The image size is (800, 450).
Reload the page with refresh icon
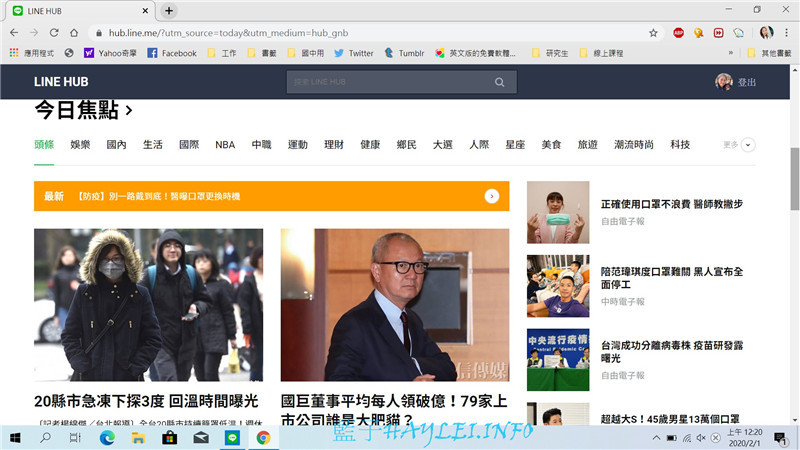coord(54,33)
